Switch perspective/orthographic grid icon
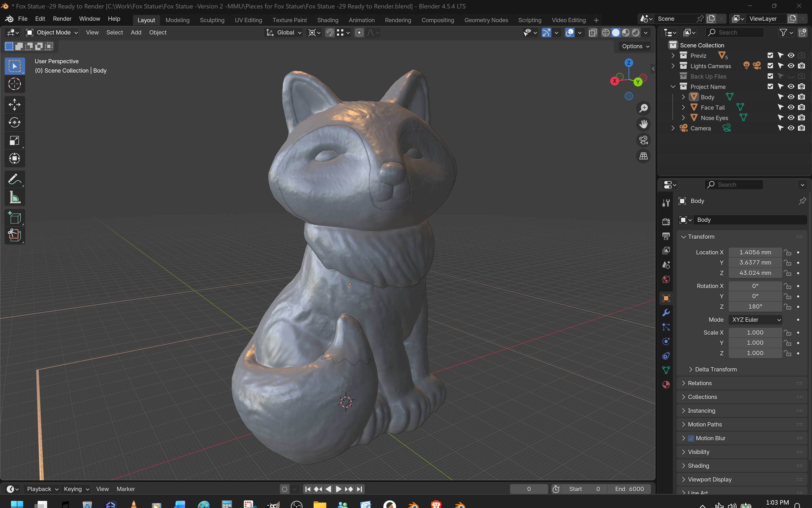The width and height of the screenshot is (812, 508). pos(643,156)
